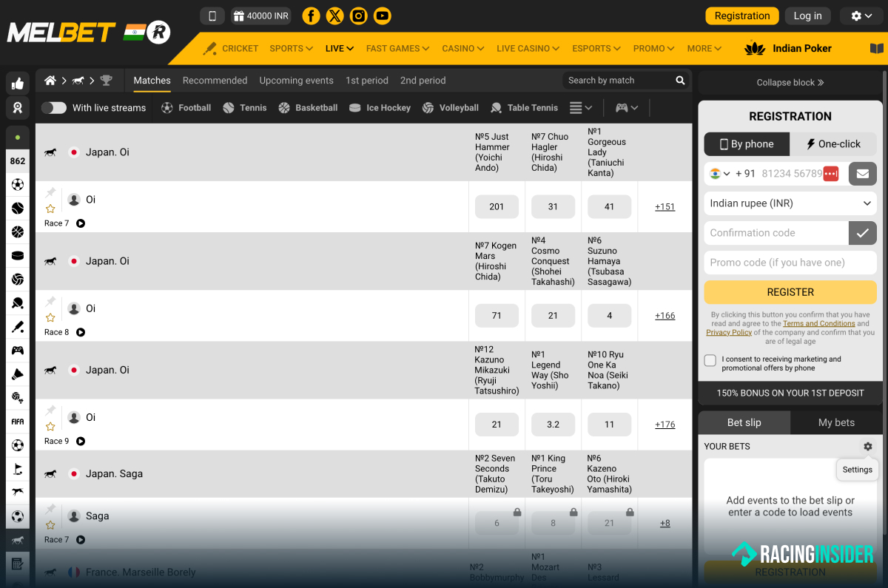Favorite the Oi Race 7 star

[50, 209]
